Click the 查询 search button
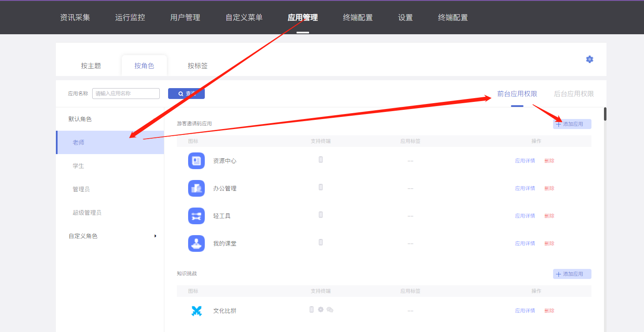Image resolution: width=644 pixels, height=332 pixels. [186, 94]
